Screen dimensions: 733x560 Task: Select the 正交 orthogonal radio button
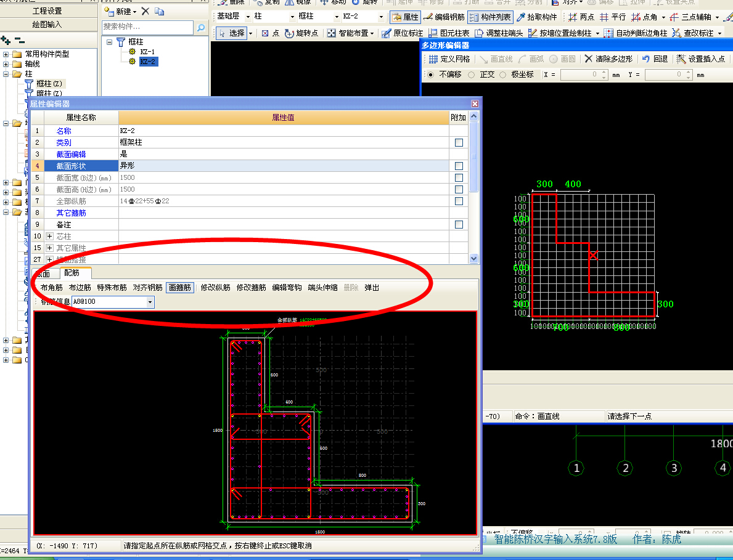(471, 75)
